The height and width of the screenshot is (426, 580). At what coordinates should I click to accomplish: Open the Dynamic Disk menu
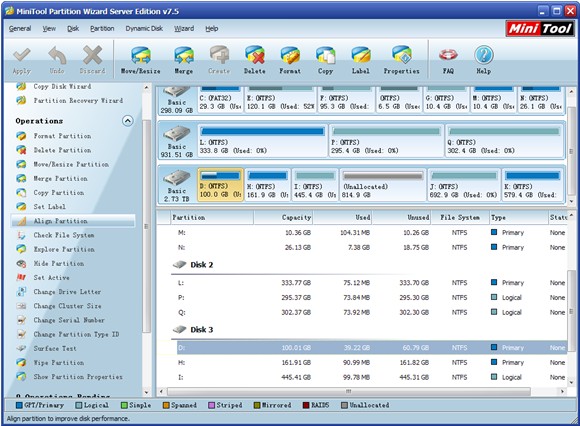tap(144, 28)
